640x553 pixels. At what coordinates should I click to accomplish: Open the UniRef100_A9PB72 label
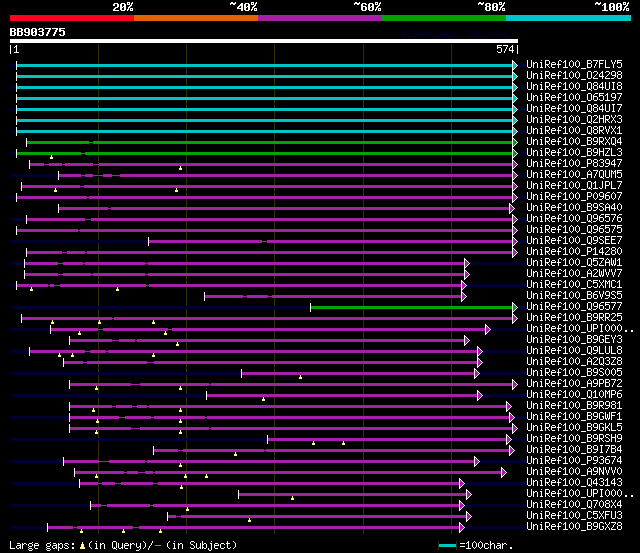pyautogui.click(x=574, y=384)
